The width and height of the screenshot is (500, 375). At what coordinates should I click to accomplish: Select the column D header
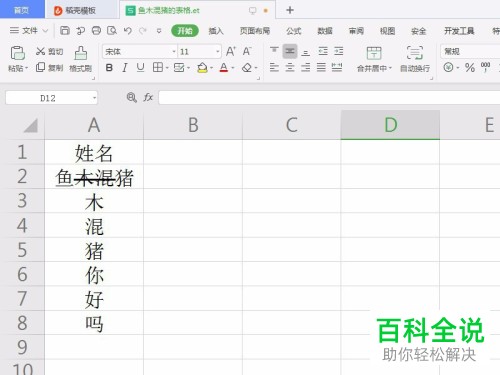point(390,125)
